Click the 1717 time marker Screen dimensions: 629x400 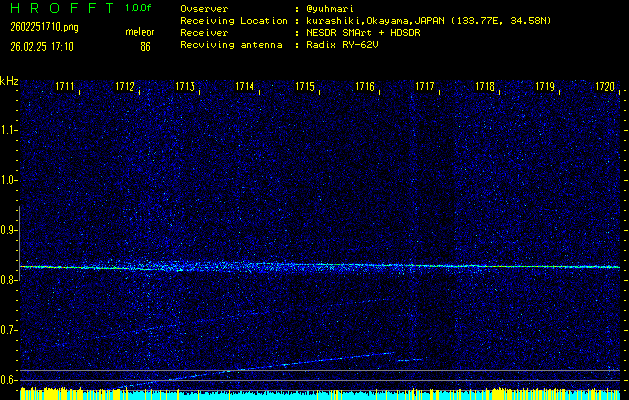click(x=425, y=87)
